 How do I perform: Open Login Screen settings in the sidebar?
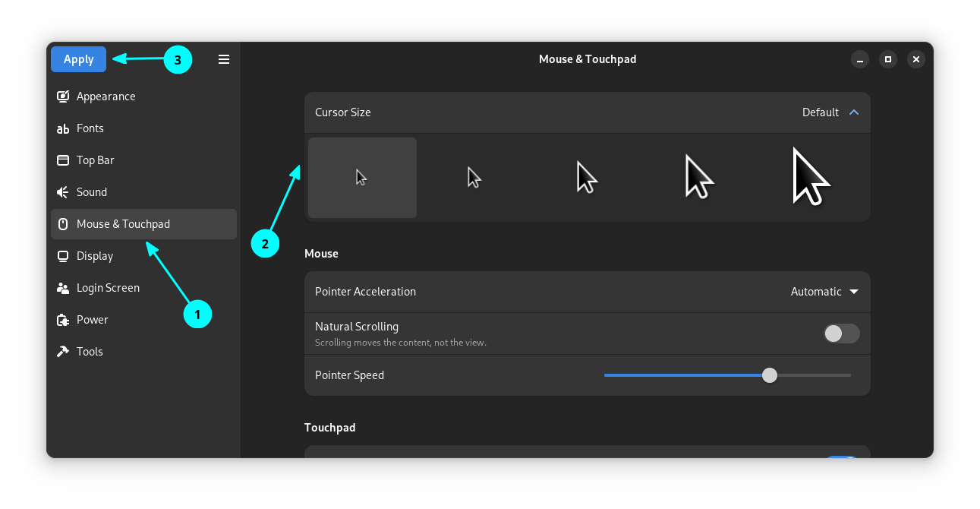107,287
